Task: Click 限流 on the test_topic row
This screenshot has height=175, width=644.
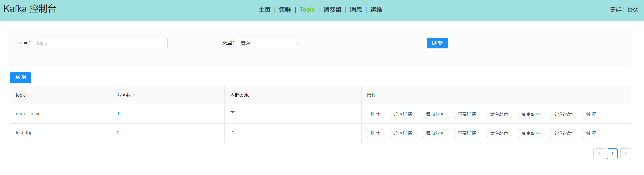Action: coord(591,133)
